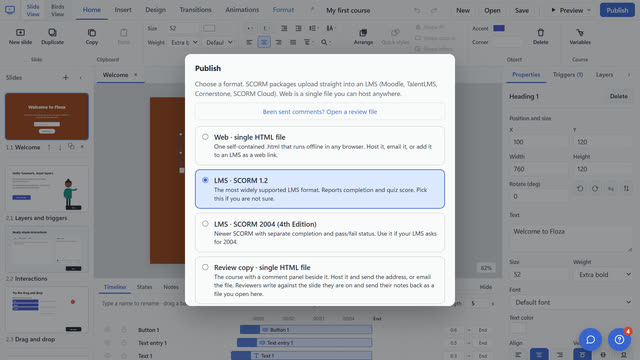
Task: Open the Default font dropdown in Properties
Action: pyautogui.click(x=571, y=302)
